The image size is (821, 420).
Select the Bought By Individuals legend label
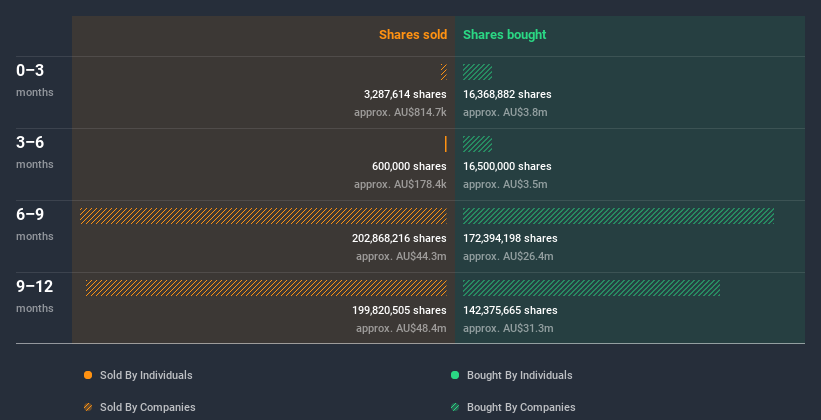[519, 375]
